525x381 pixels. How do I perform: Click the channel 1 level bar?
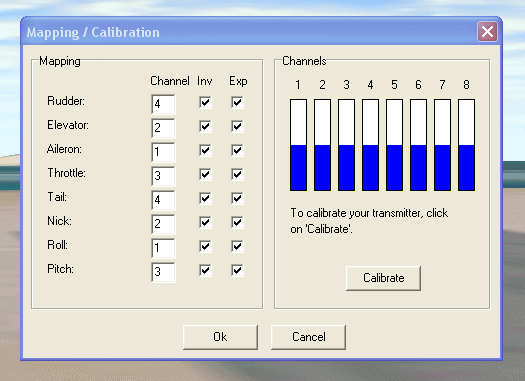(x=298, y=145)
